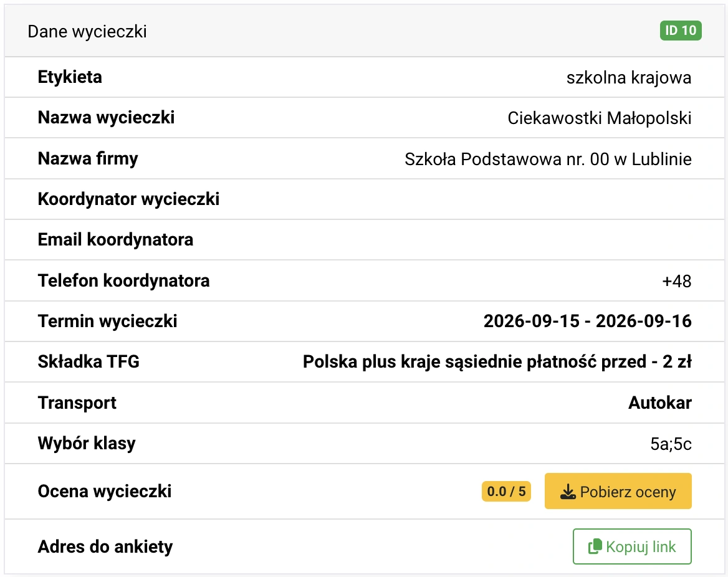Screen dimensions: 728x577
Task: Click the green ID 10 badge
Action: click(681, 31)
